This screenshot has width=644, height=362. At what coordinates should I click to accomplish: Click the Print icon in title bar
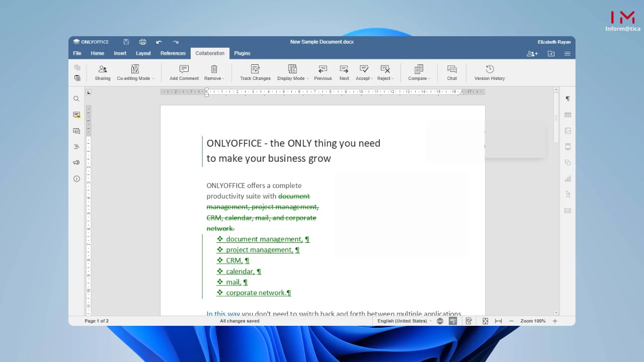(143, 42)
